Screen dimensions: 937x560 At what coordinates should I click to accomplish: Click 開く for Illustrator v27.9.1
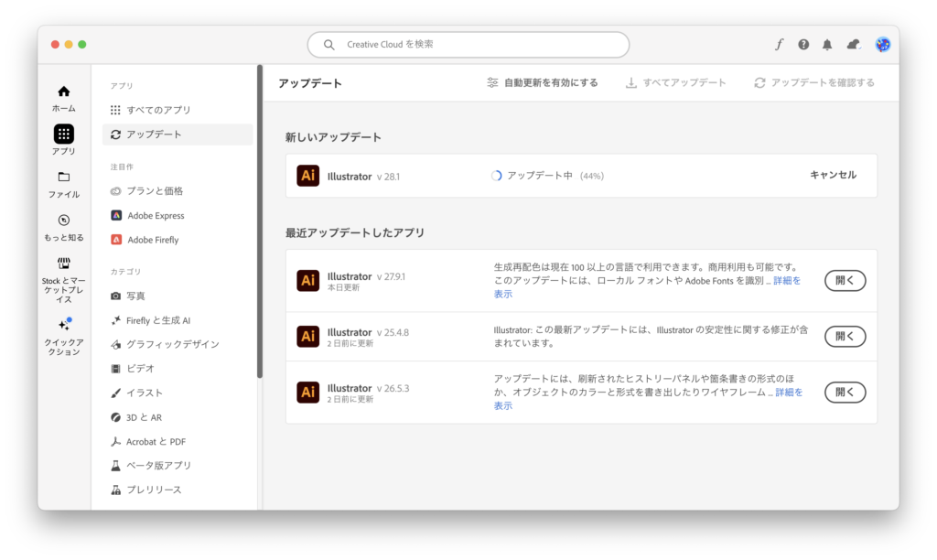click(845, 280)
